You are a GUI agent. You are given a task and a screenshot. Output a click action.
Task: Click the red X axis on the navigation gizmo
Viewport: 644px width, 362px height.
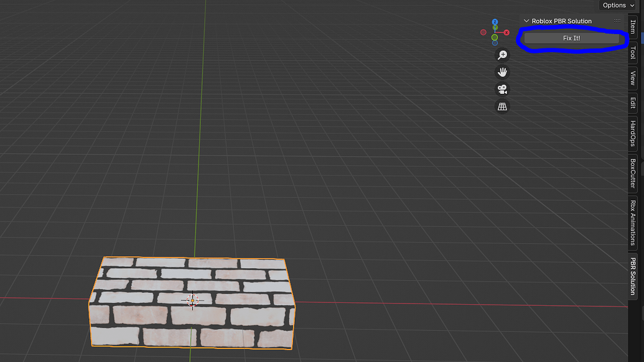click(506, 32)
